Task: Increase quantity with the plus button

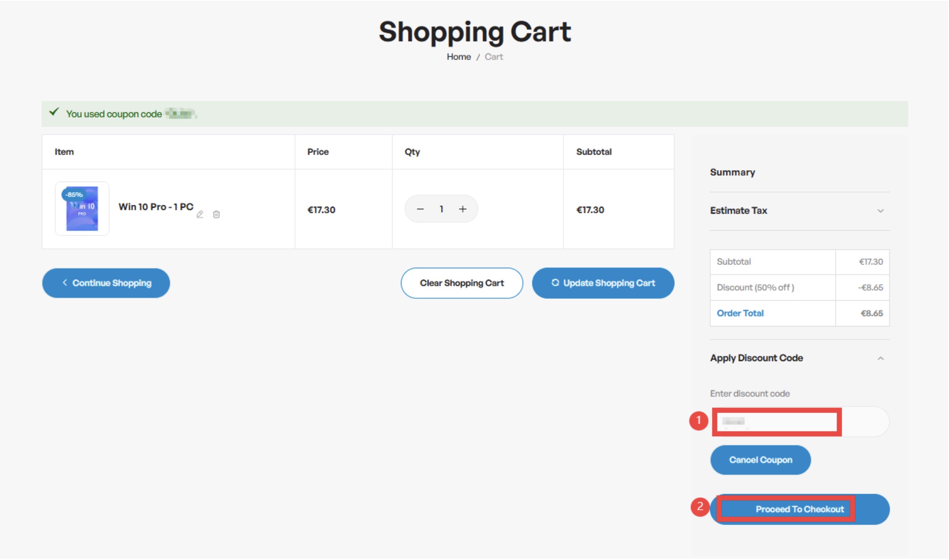Action: pyautogui.click(x=463, y=209)
